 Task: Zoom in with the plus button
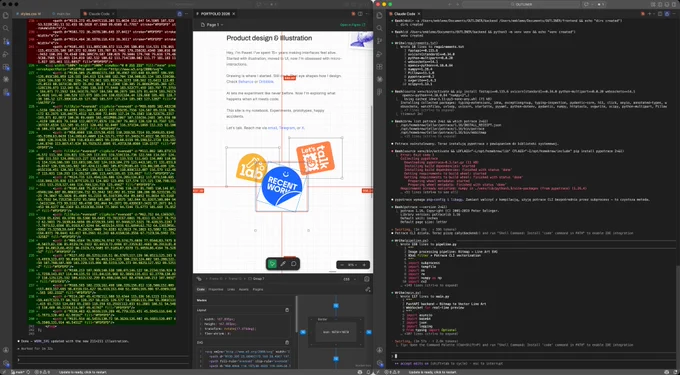pos(364,265)
